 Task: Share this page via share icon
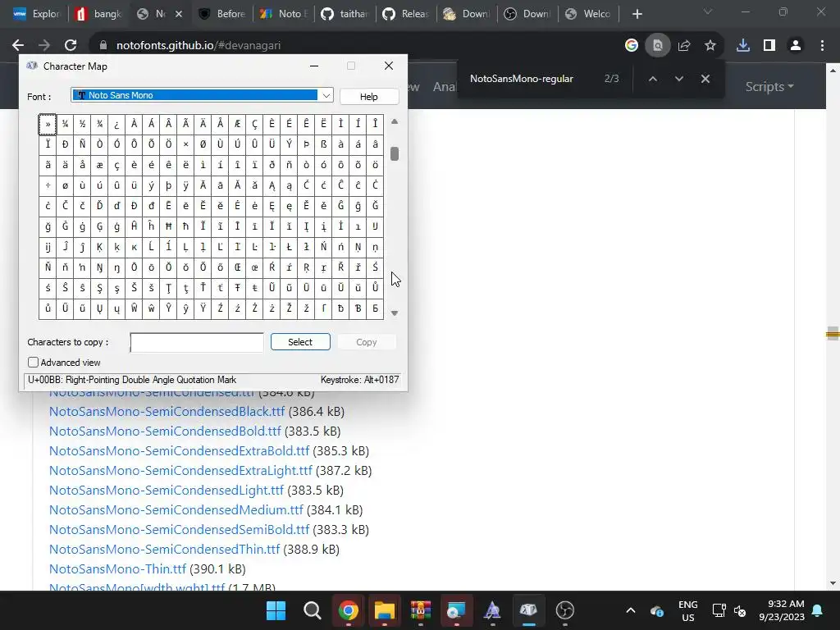click(x=684, y=46)
